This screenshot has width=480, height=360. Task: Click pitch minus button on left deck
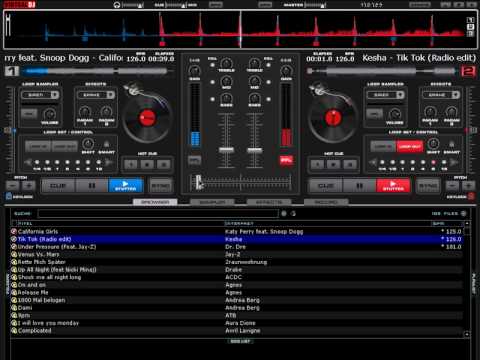pos(12,185)
